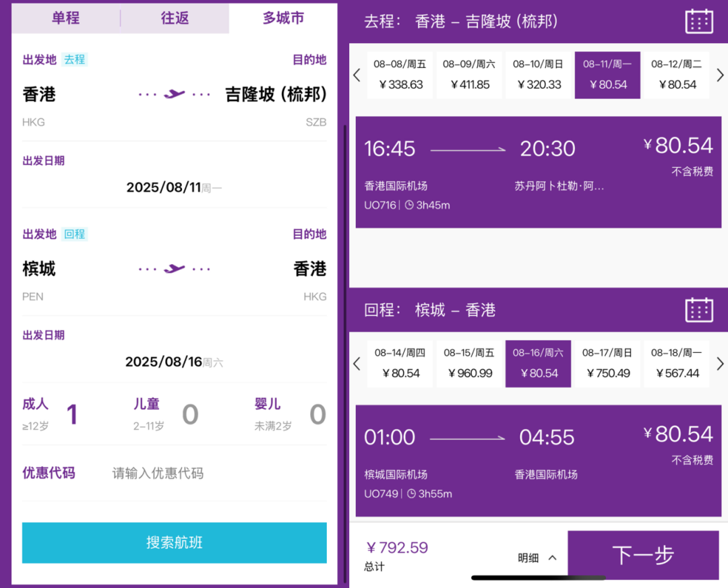Image resolution: width=728 pixels, height=588 pixels.
Task: Select the 多城市 multi-city tab
Action: [x=283, y=18]
